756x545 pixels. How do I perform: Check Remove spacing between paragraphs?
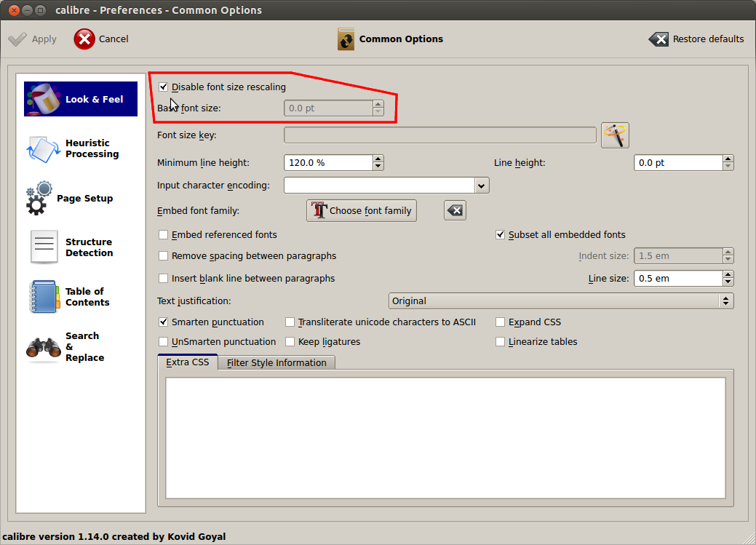pos(164,256)
